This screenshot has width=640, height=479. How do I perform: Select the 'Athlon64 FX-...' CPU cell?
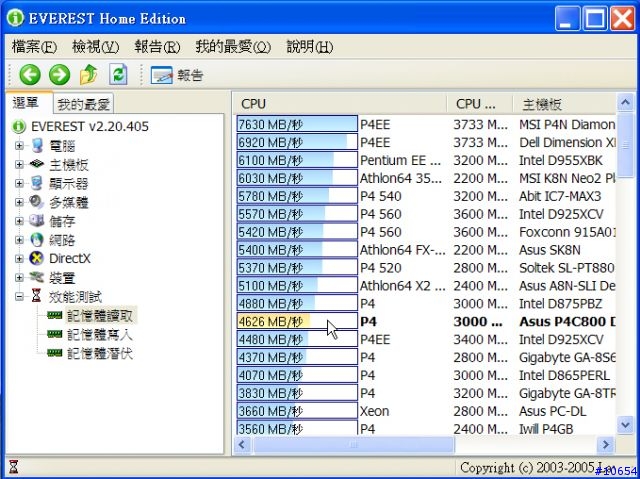tap(402, 250)
